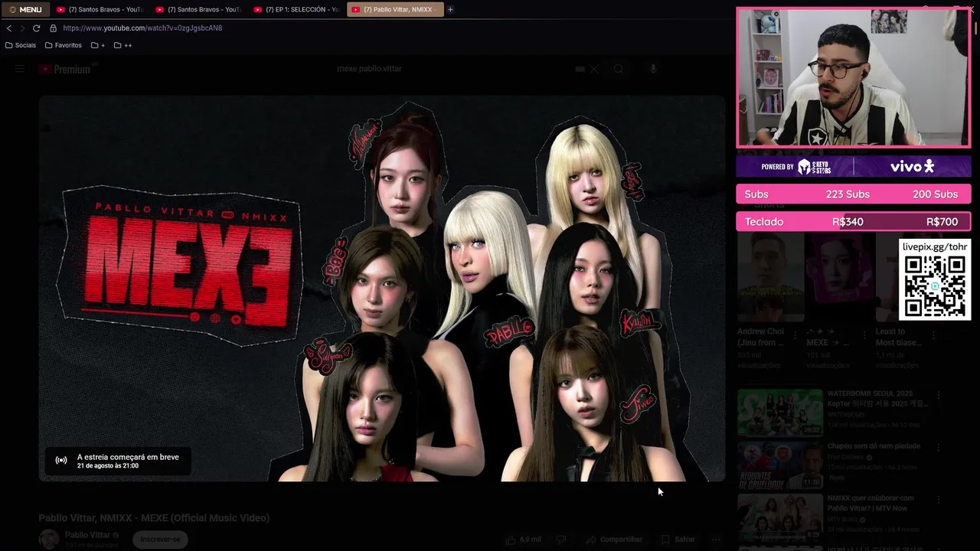
Task: Click 'Chapéu sem dó nem piedade' title
Action: click(x=874, y=446)
